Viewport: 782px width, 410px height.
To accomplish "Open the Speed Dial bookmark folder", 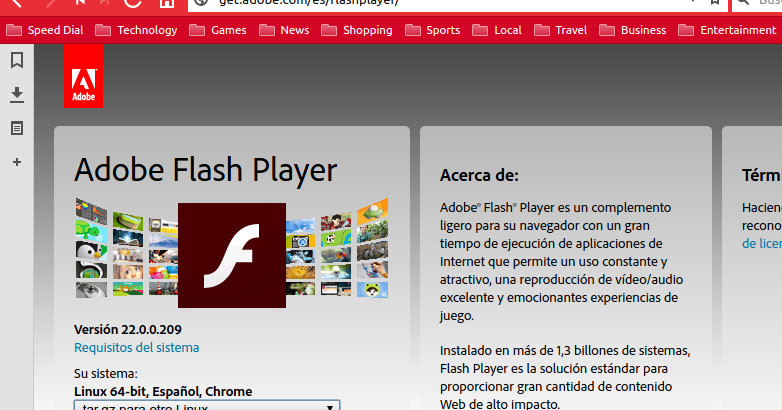I will pos(44,30).
